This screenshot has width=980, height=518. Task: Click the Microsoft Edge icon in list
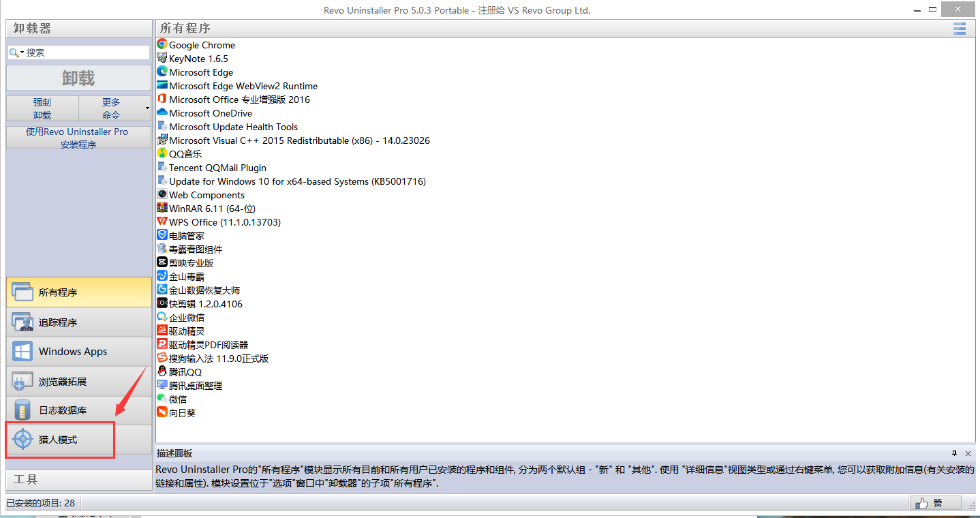[x=162, y=72]
